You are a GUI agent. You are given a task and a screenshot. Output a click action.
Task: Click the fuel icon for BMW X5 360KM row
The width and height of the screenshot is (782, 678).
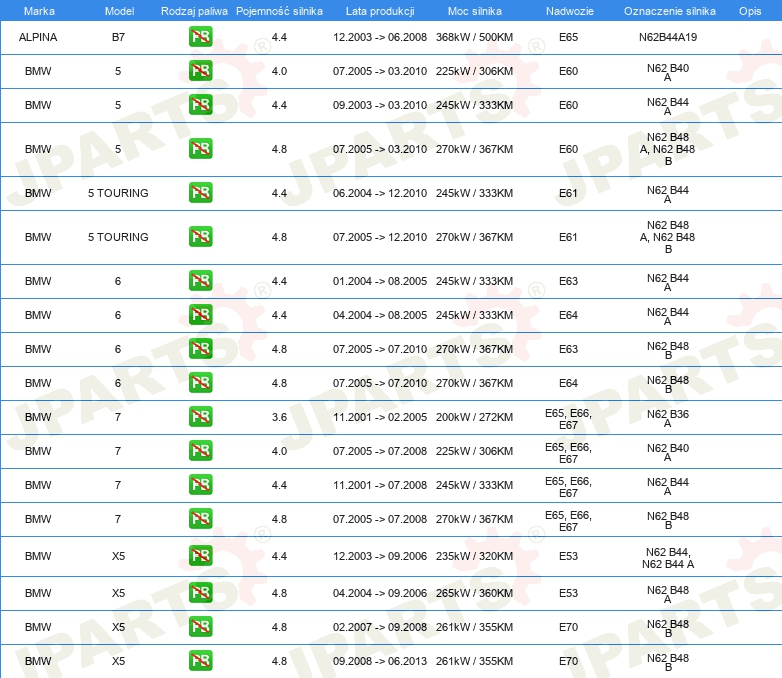point(200,593)
